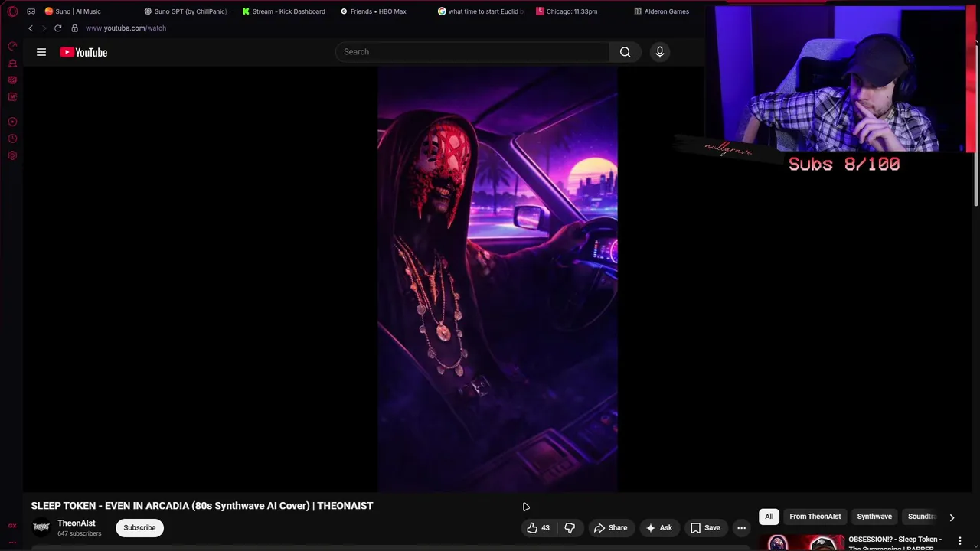
Task: View site info via the padlock icon
Action: pyautogui.click(x=74, y=28)
